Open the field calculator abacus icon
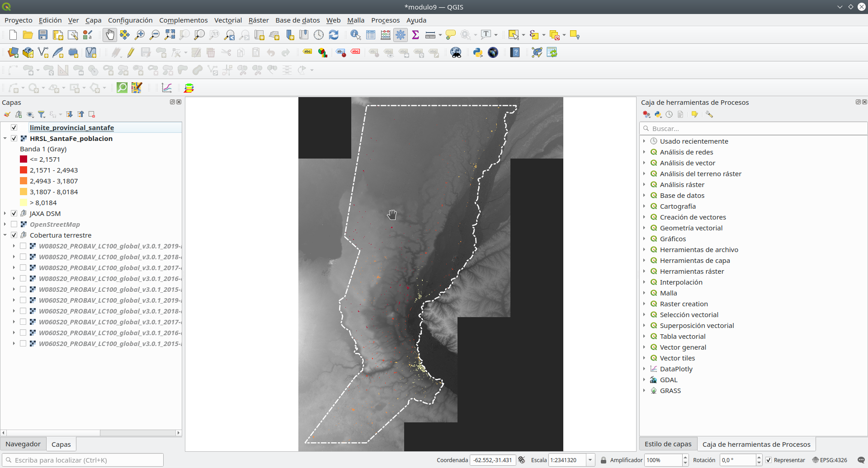This screenshot has height=468, width=868. pos(386,35)
